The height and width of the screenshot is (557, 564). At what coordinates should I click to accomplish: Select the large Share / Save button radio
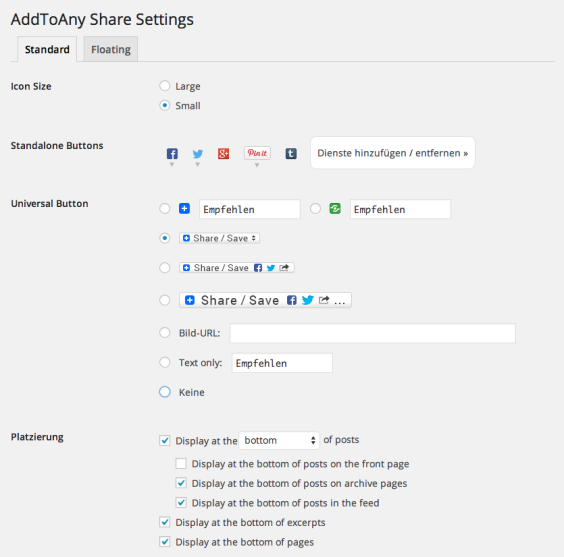(165, 300)
